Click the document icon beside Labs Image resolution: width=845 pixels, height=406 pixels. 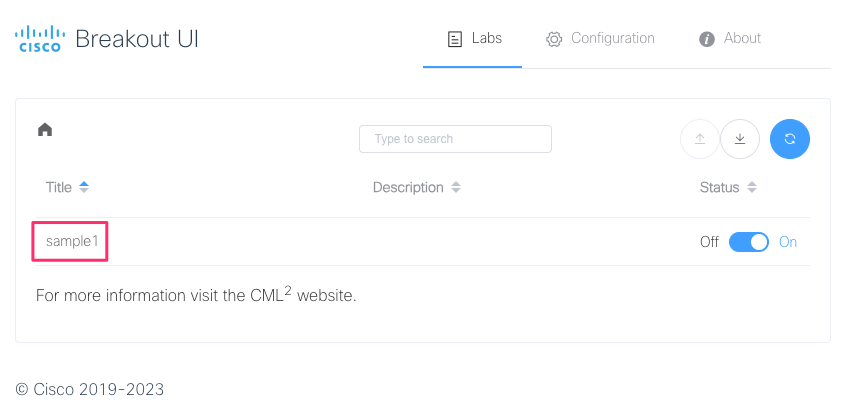(x=455, y=39)
